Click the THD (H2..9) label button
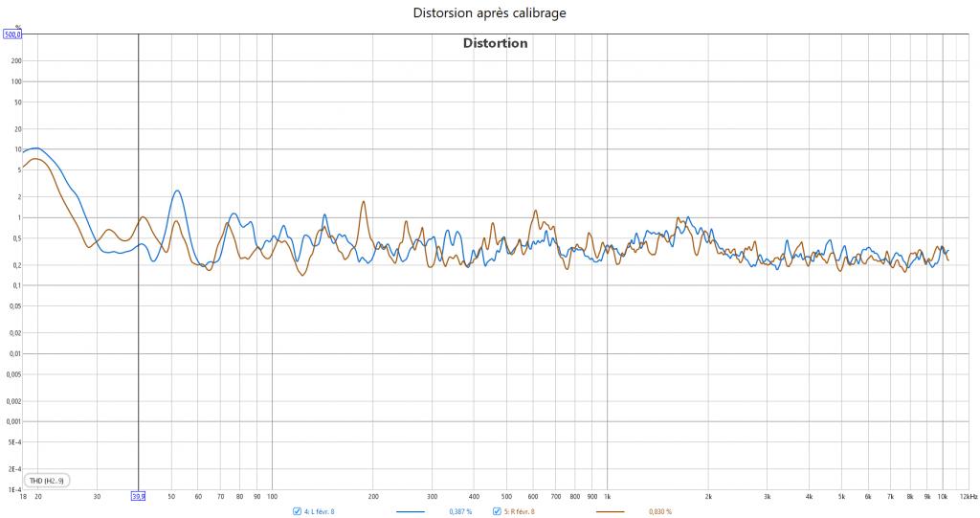Image resolution: width=980 pixels, height=518 pixels. coord(48,480)
